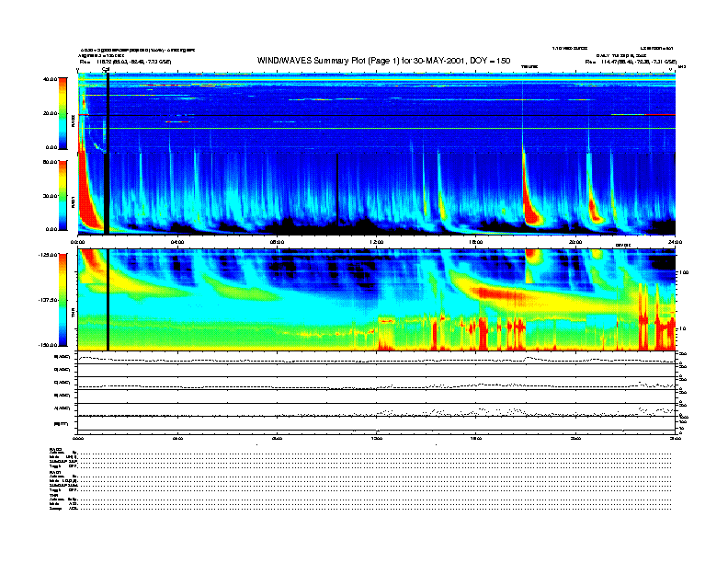Click the WIND/WAVES Summary Plot title
Screen dimensions: 728x563
383,61
